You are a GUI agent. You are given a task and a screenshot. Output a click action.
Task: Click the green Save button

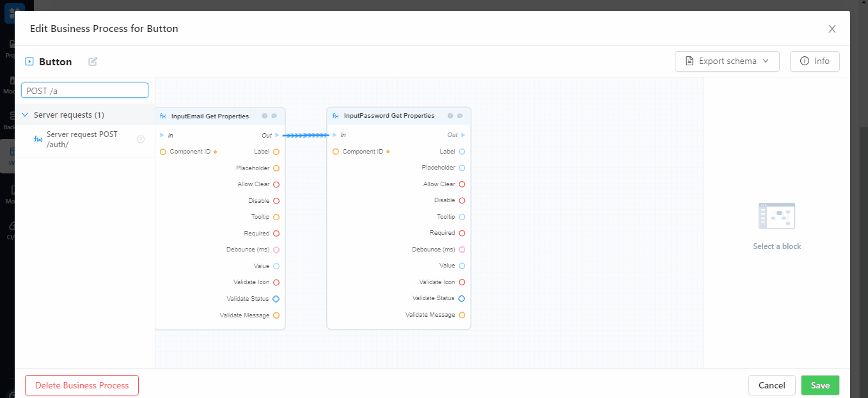point(820,385)
